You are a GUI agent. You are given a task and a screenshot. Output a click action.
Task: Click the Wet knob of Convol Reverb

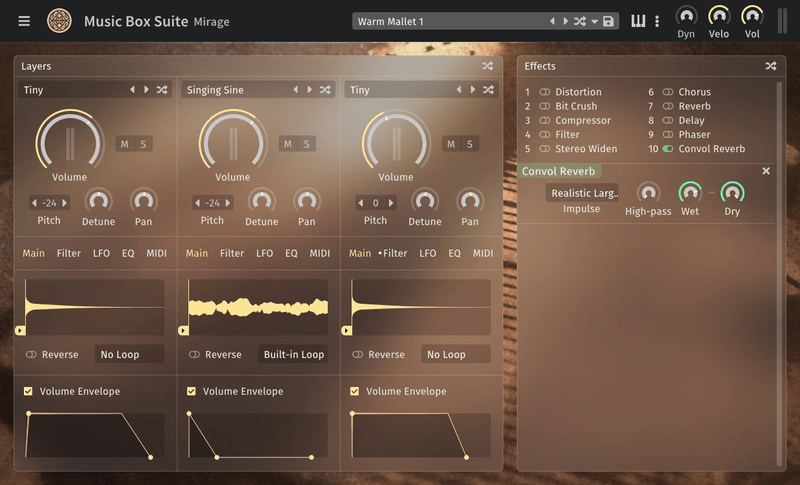tap(690, 193)
